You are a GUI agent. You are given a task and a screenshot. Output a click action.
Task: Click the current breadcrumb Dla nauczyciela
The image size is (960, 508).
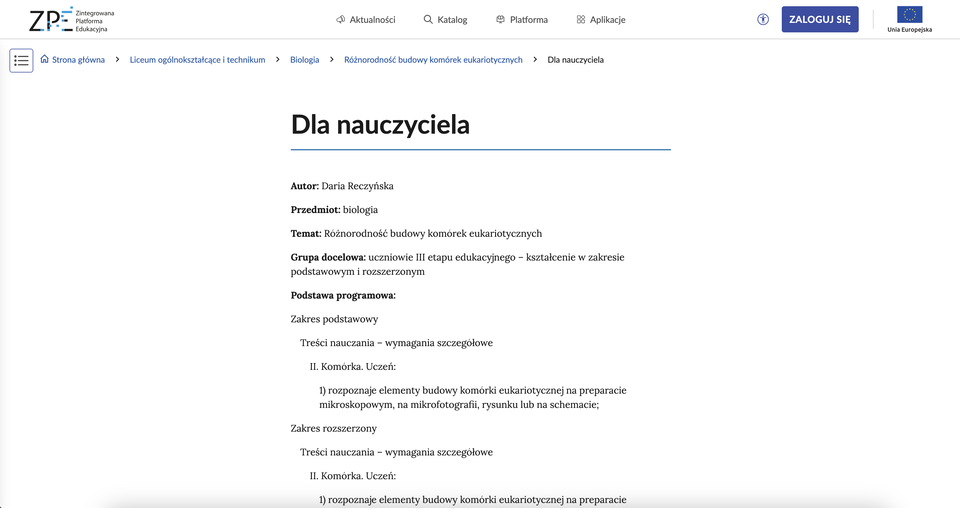pyautogui.click(x=575, y=60)
